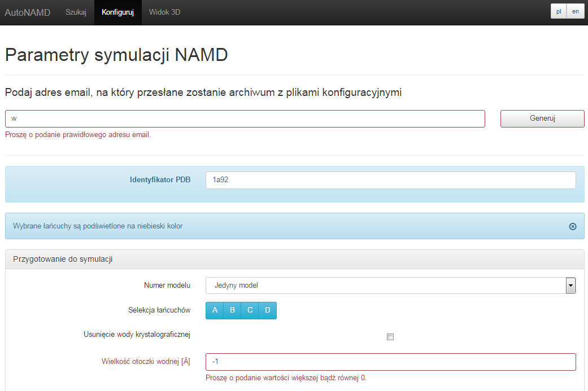Click the 'Proszę o podanie prawidłowego adresu email.' error text
This screenshot has width=588, height=391.
[x=78, y=135]
